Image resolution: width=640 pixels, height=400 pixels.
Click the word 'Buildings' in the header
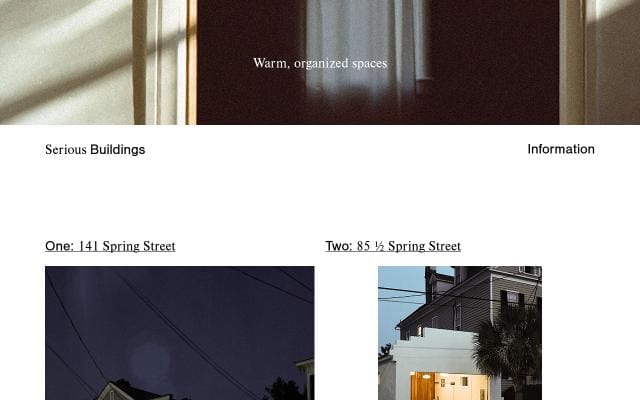pos(118,150)
